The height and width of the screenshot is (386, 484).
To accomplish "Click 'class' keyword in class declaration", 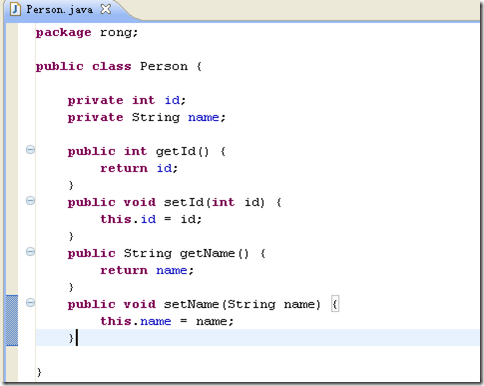I will point(112,66).
